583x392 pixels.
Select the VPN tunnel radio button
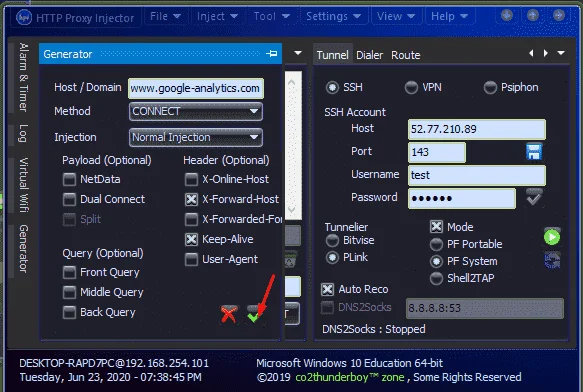[x=411, y=88]
